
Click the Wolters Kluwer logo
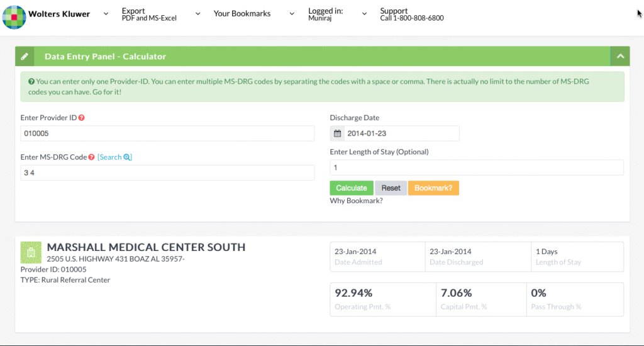14,16
